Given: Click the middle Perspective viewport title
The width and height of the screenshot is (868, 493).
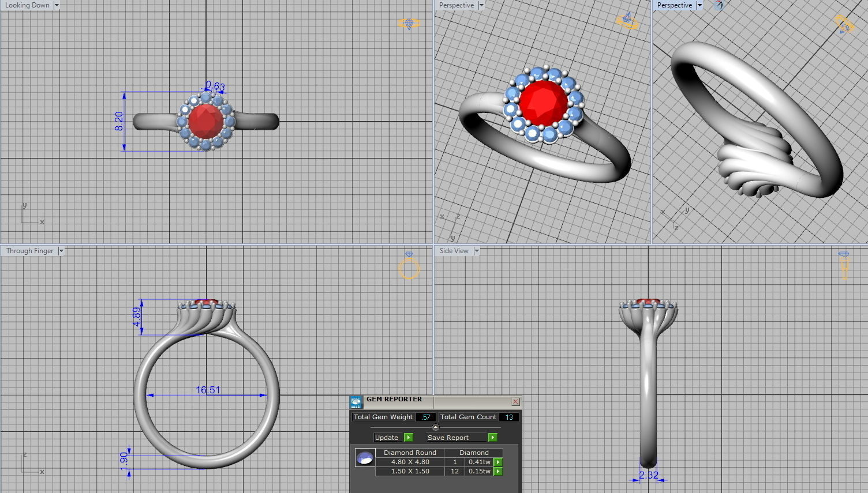Looking at the screenshot, I should pyautogui.click(x=456, y=5).
